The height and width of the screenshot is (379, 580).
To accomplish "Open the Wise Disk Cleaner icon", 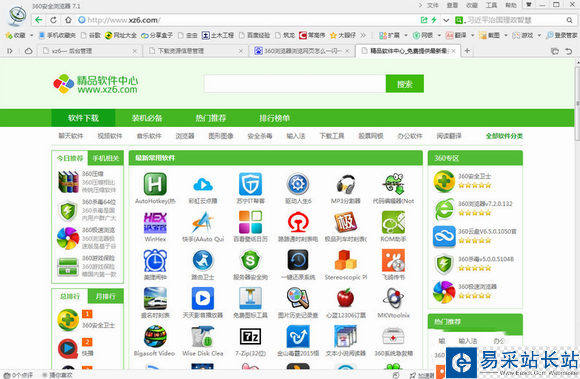I will (x=203, y=336).
